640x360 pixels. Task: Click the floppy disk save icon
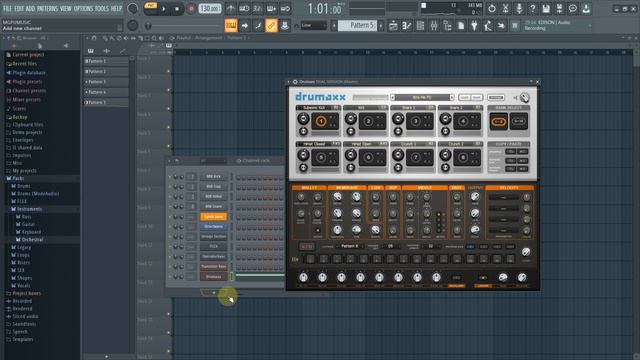click(x=546, y=9)
